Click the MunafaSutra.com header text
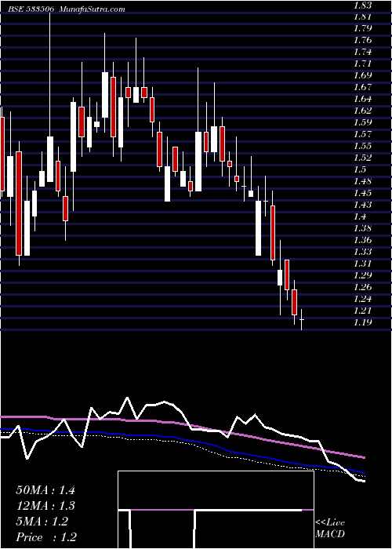This screenshot has width=392, height=549. point(93,9)
